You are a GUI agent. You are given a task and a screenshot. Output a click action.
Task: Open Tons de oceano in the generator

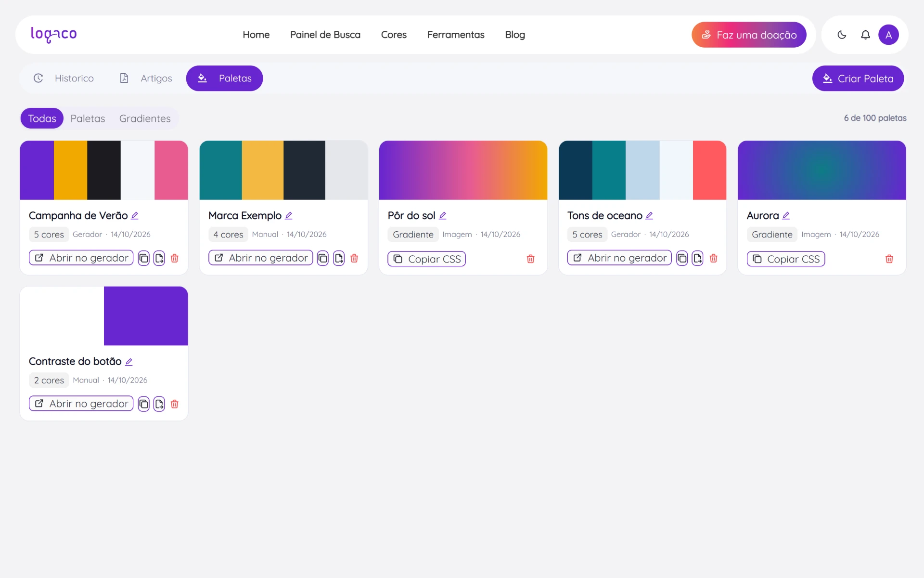619,258
